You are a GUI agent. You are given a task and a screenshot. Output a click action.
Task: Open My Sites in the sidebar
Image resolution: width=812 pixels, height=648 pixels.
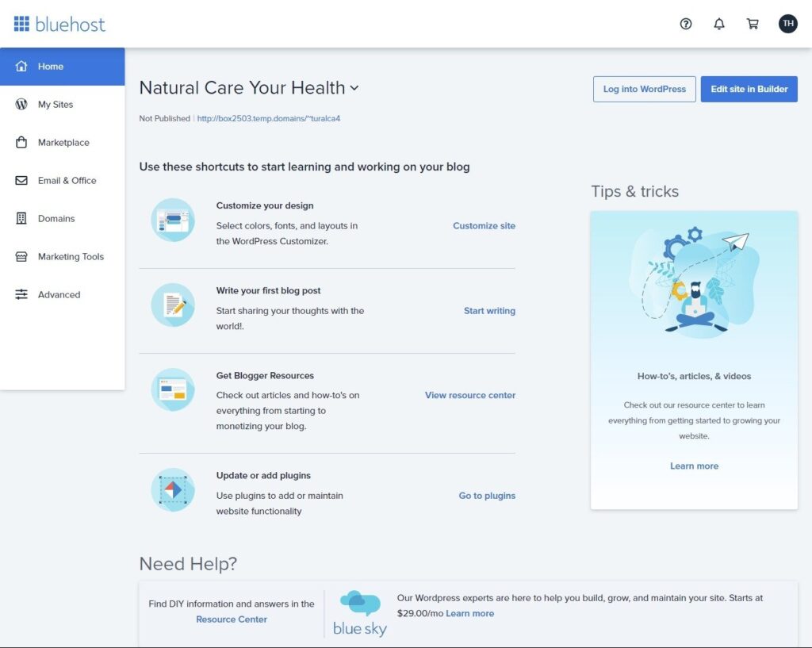56,105
